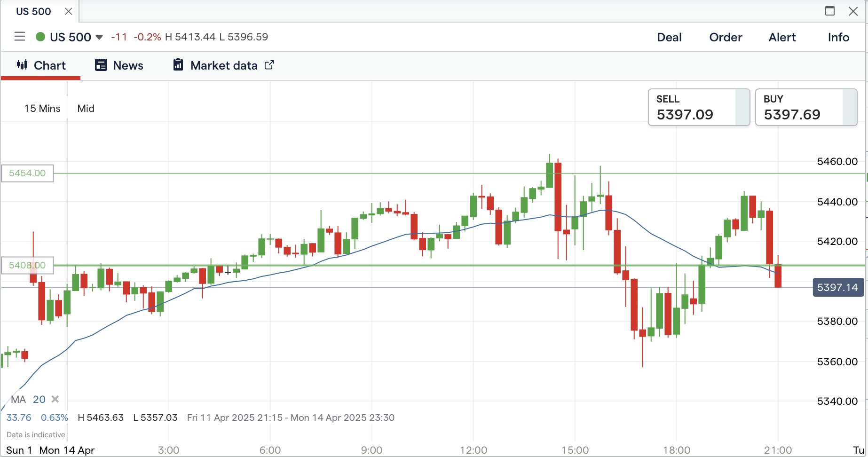Show the Info panel

click(838, 37)
